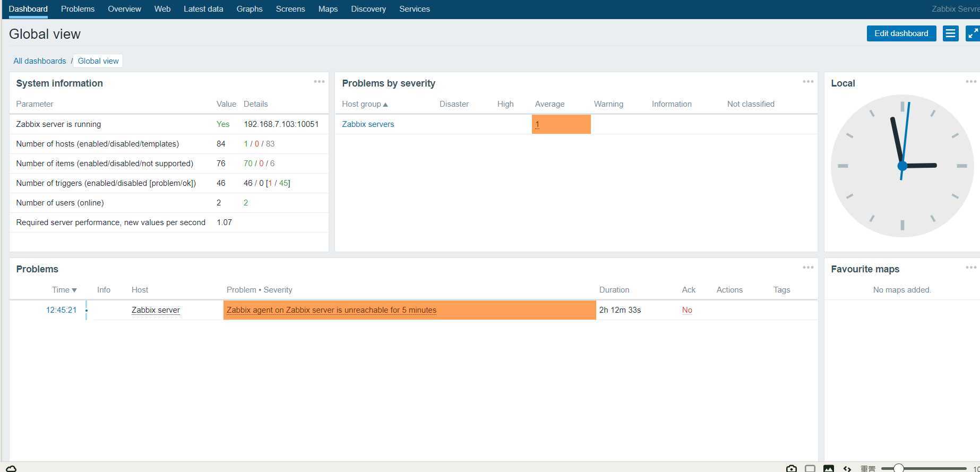This screenshot has width=980, height=472.
Task: Open the Graphs tab
Action: pos(250,9)
